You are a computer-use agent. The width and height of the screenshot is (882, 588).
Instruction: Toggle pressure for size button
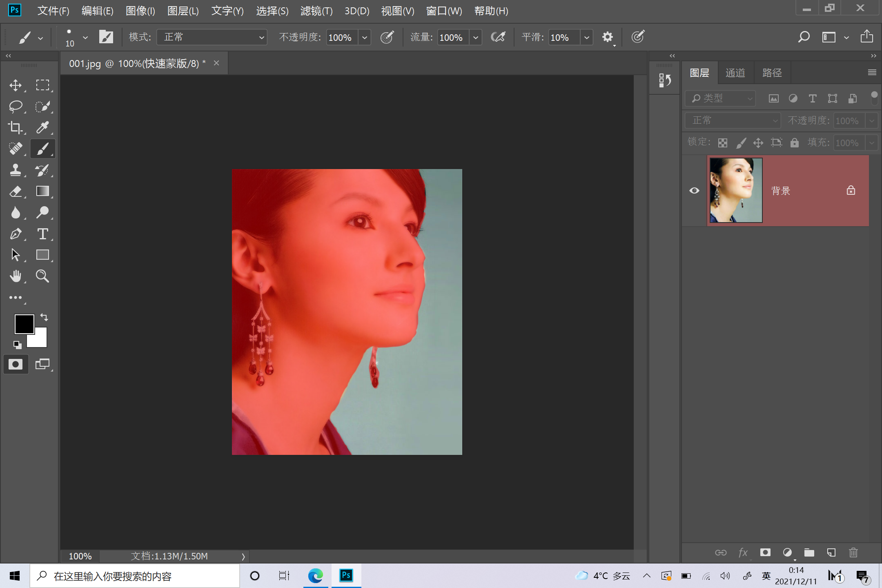(638, 37)
